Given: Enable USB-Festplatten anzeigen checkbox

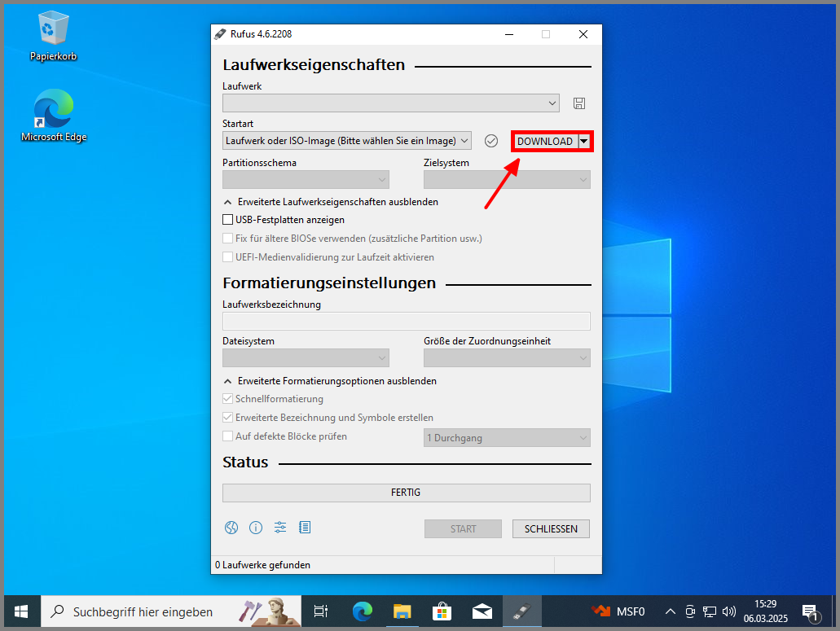Looking at the screenshot, I should pyautogui.click(x=227, y=220).
